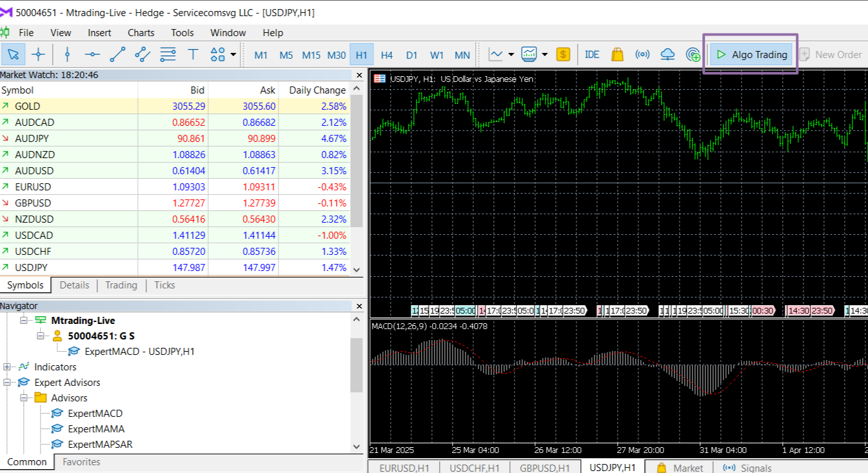Select EURUSD in Market Watch
868x473 pixels.
(33, 186)
